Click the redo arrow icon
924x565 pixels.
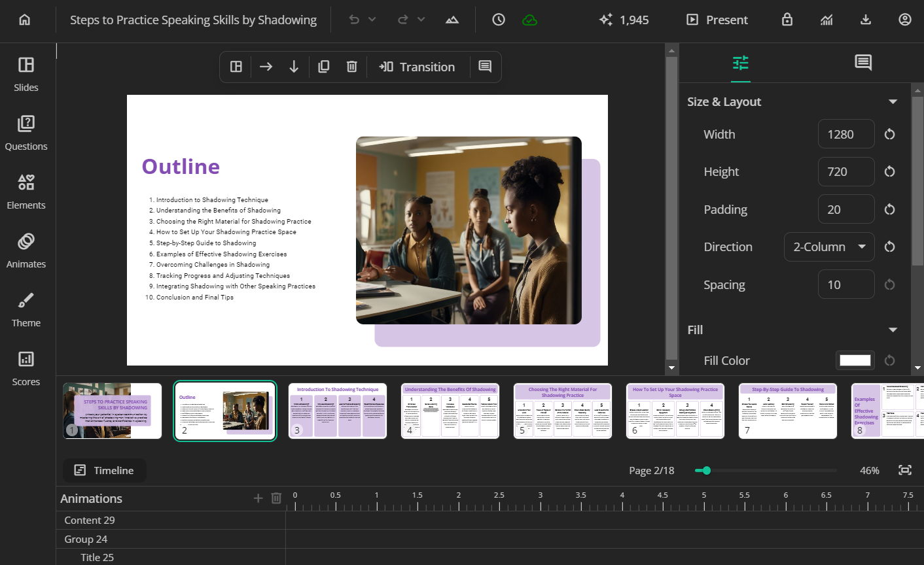(x=403, y=20)
